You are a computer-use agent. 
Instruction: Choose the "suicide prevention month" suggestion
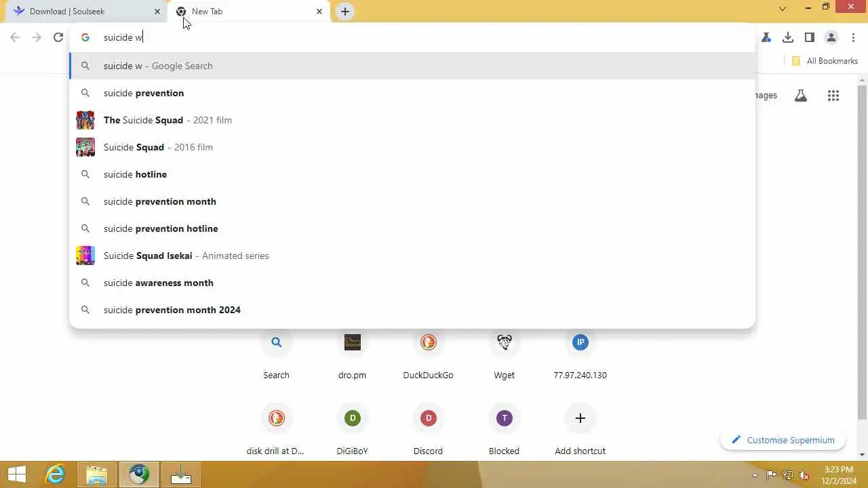[x=412, y=201]
